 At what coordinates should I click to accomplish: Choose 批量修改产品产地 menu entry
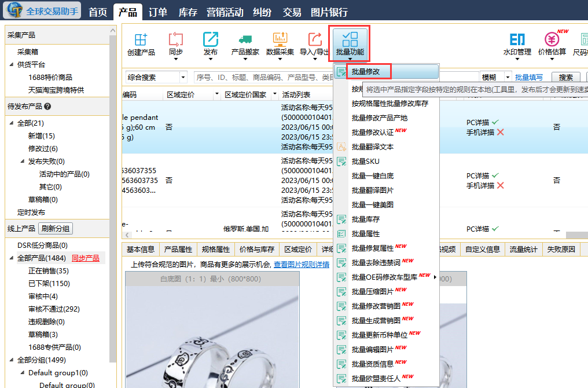click(x=379, y=118)
